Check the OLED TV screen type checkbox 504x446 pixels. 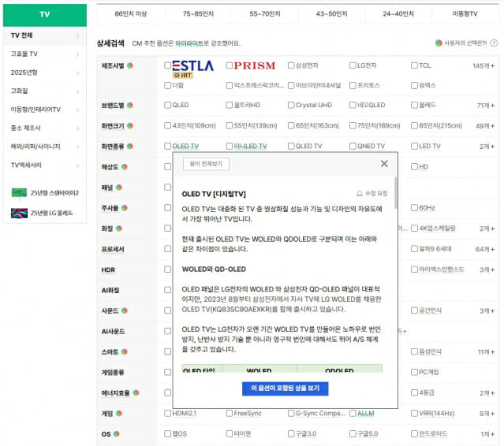point(167,146)
